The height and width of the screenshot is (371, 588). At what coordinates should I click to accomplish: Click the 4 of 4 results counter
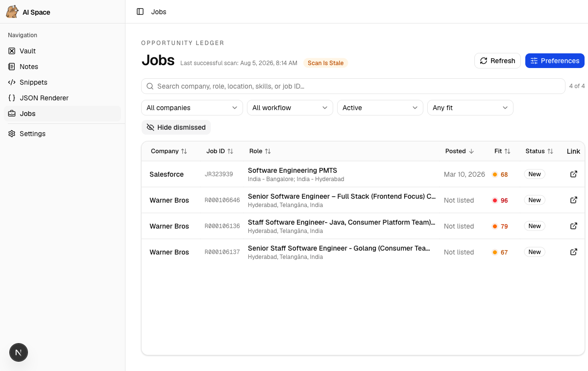tap(577, 86)
